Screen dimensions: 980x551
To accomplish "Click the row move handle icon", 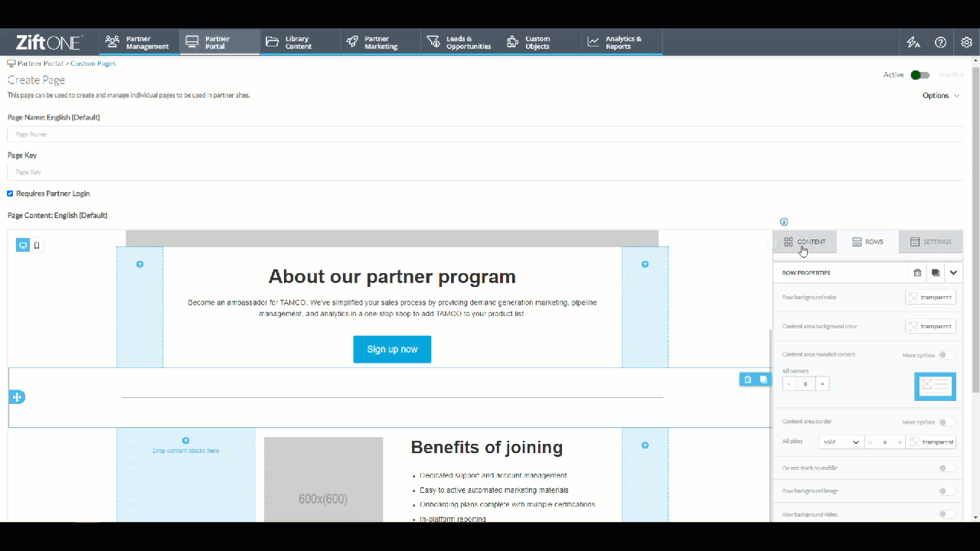I will pos(17,397).
